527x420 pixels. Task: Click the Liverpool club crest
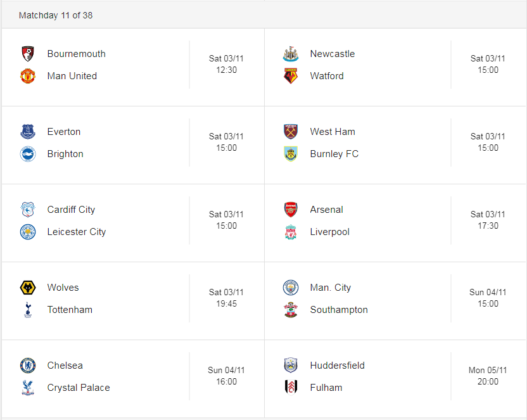291,232
